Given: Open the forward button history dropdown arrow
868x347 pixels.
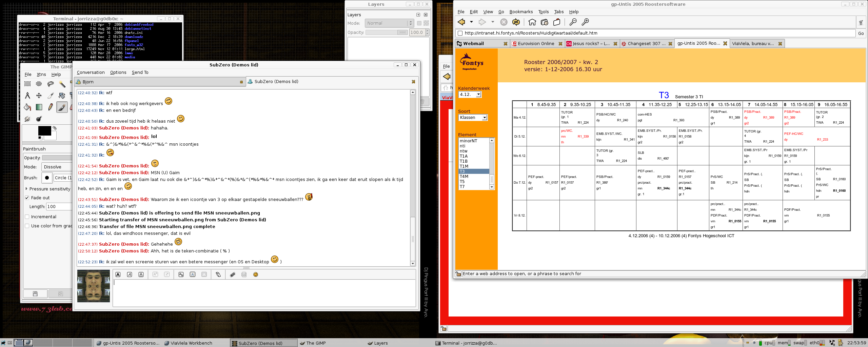Looking at the screenshot, I should 493,22.
